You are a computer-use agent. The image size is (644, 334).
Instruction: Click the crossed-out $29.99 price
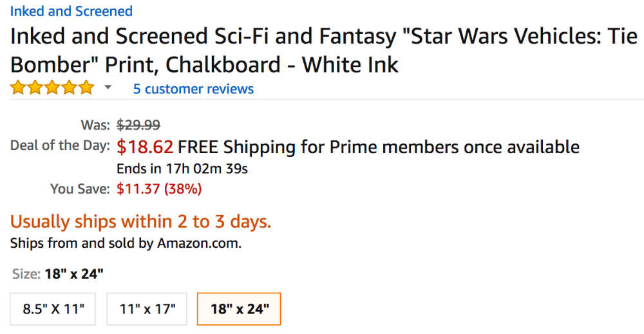point(138,125)
